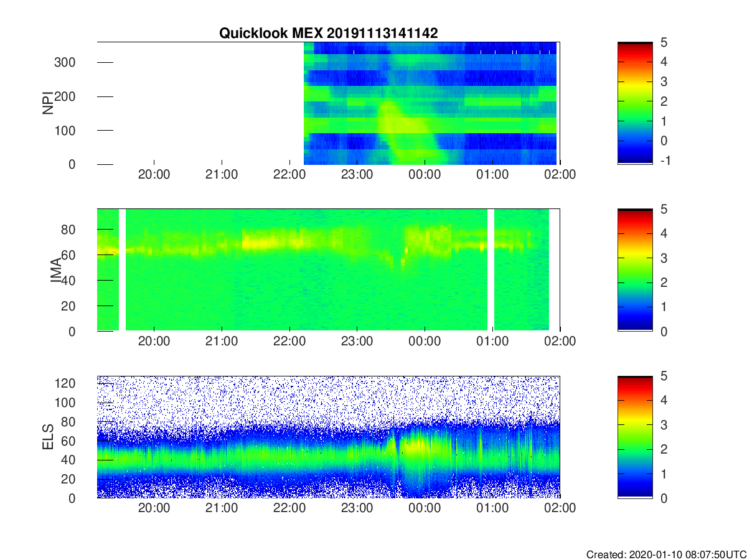
Task: Click the "Created: 2020-01-10 08:07:50UTC" timestamp
Action: (x=666, y=554)
